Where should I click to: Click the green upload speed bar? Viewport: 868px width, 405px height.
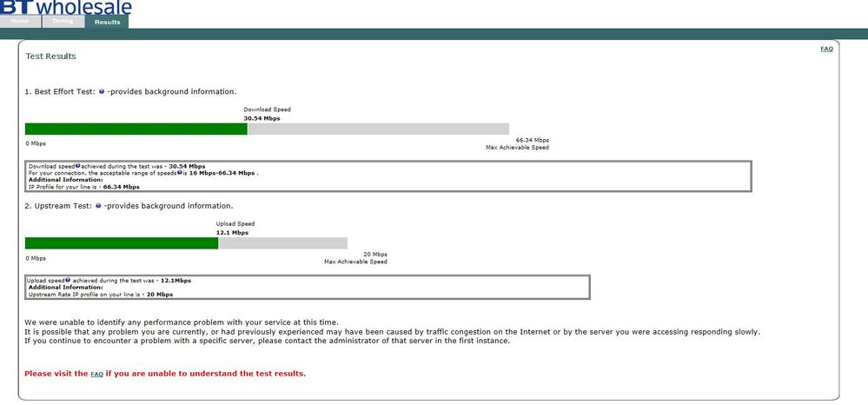click(x=122, y=243)
